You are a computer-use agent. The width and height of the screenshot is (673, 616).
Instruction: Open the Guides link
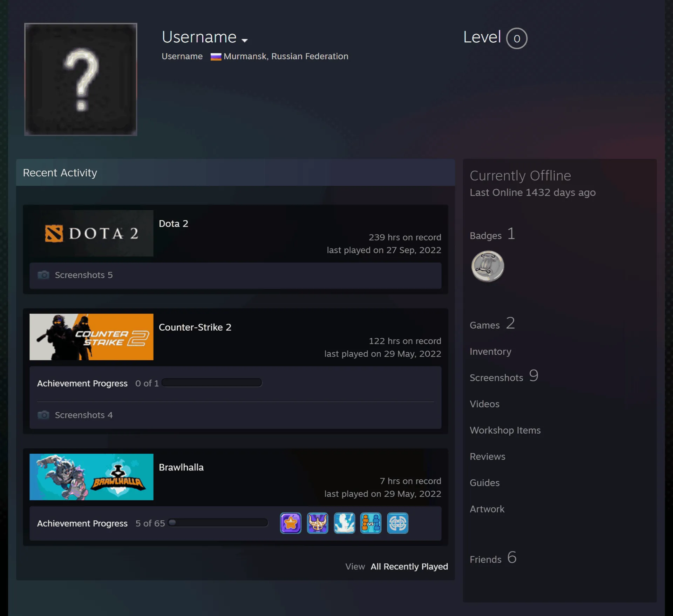tap(484, 483)
